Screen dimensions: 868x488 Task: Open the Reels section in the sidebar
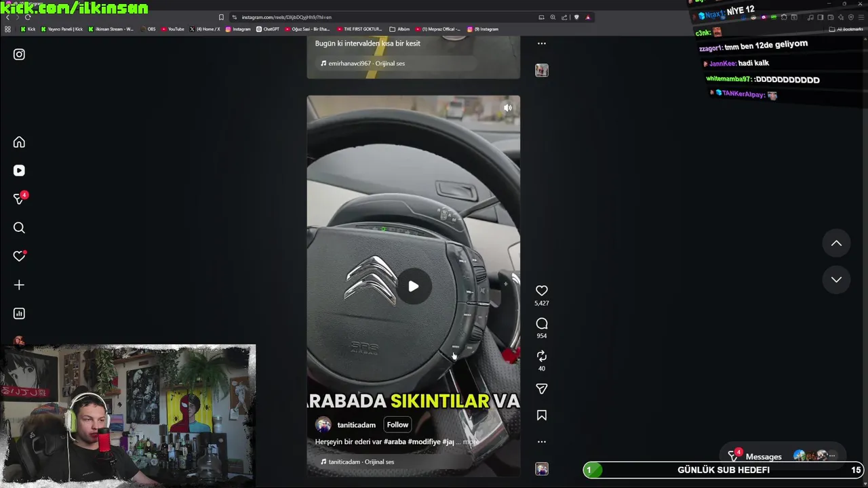pyautogui.click(x=19, y=171)
